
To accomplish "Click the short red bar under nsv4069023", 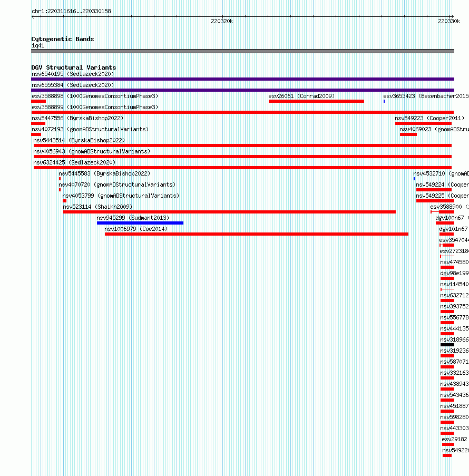I will [x=408, y=134].
